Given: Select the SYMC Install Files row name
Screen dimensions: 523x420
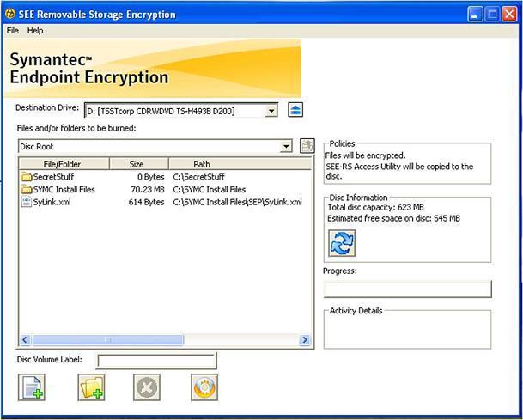Looking at the screenshot, I should [64, 190].
